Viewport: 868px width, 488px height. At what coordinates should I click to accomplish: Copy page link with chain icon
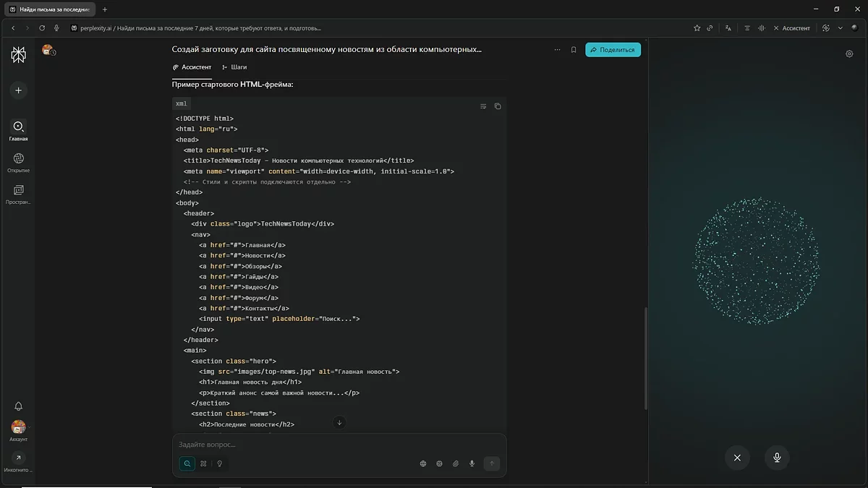[710, 28]
